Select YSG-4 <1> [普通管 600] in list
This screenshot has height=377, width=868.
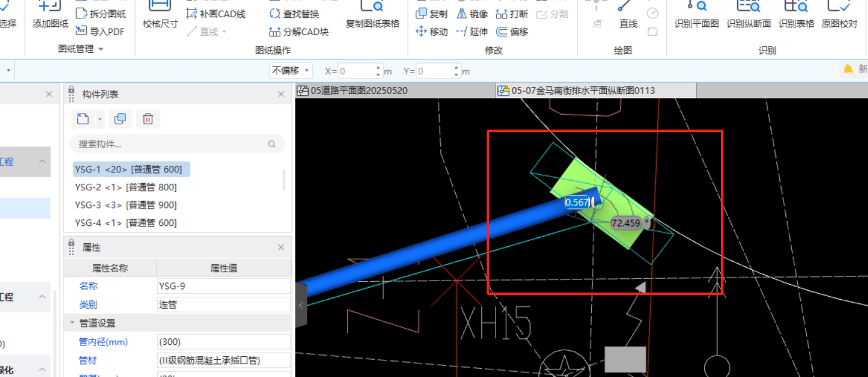click(126, 223)
